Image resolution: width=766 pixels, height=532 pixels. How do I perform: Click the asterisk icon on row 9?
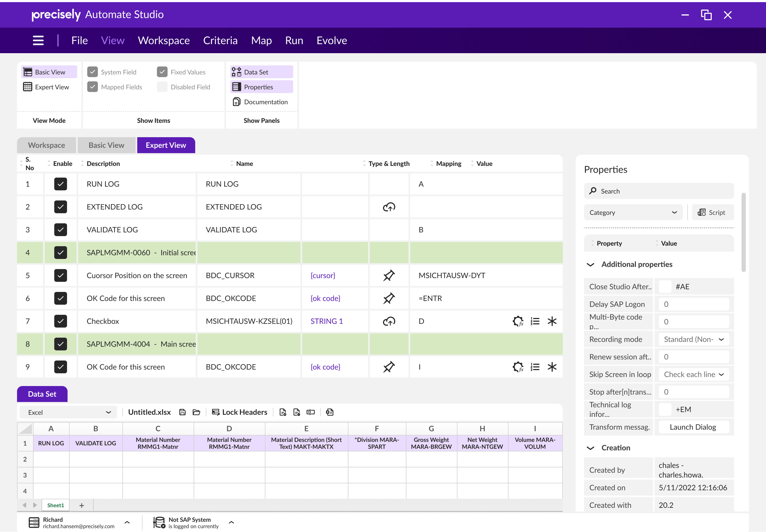pyautogui.click(x=552, y=367)
